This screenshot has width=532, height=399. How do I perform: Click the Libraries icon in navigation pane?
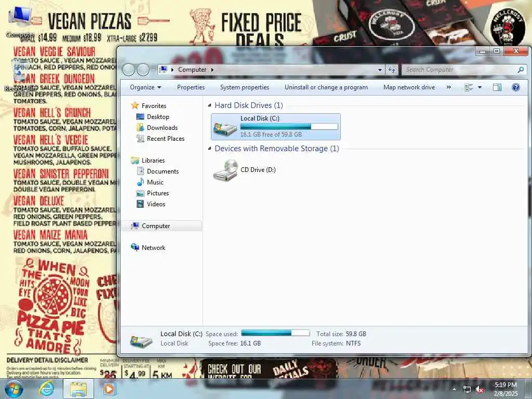point(135,160)
